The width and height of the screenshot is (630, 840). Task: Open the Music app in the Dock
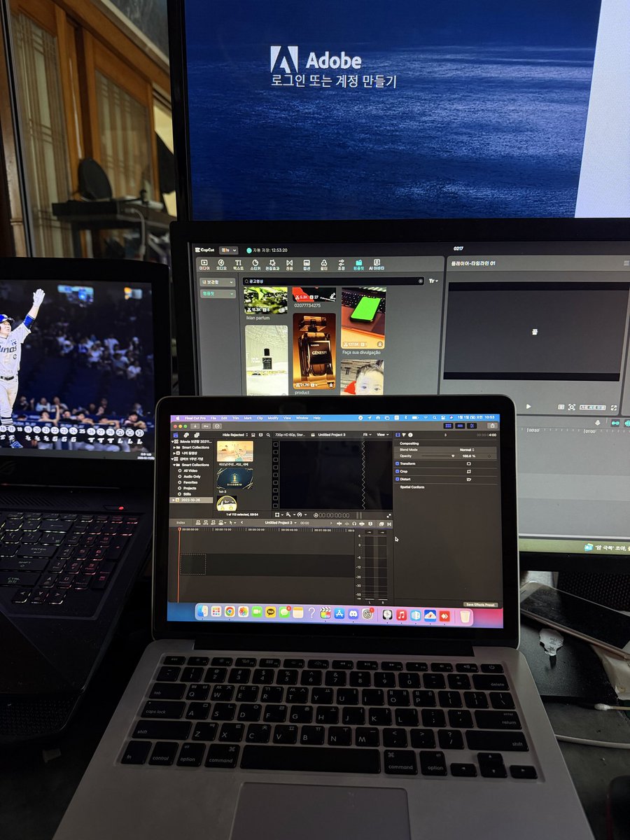tap(401, 615)
